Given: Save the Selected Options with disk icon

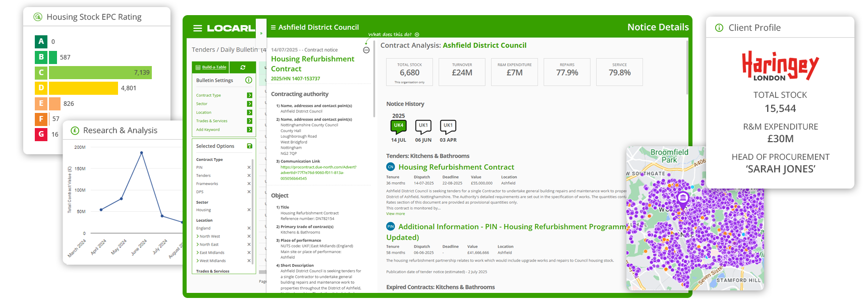Looking at the screenshot, I should (250, 146).
